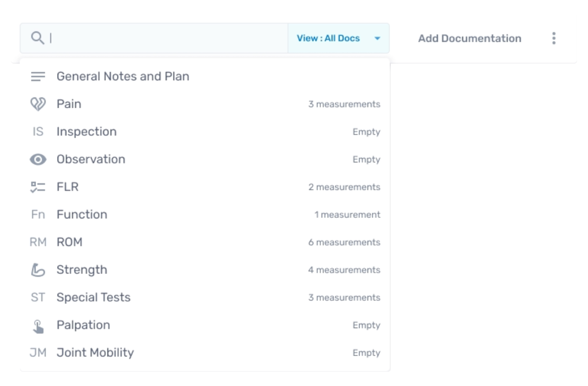Click the FLR checklist icon
588x386 pixels.
click(38, 187)
